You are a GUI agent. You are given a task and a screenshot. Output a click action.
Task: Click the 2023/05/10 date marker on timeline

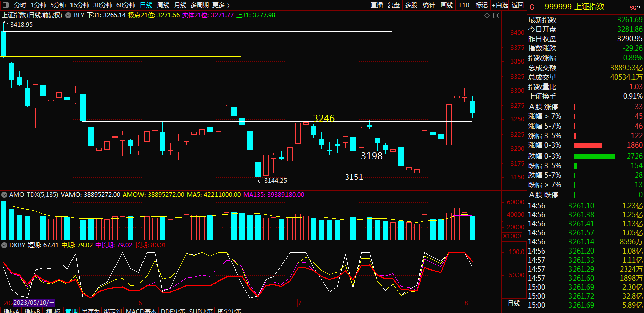tap(34, 302)
